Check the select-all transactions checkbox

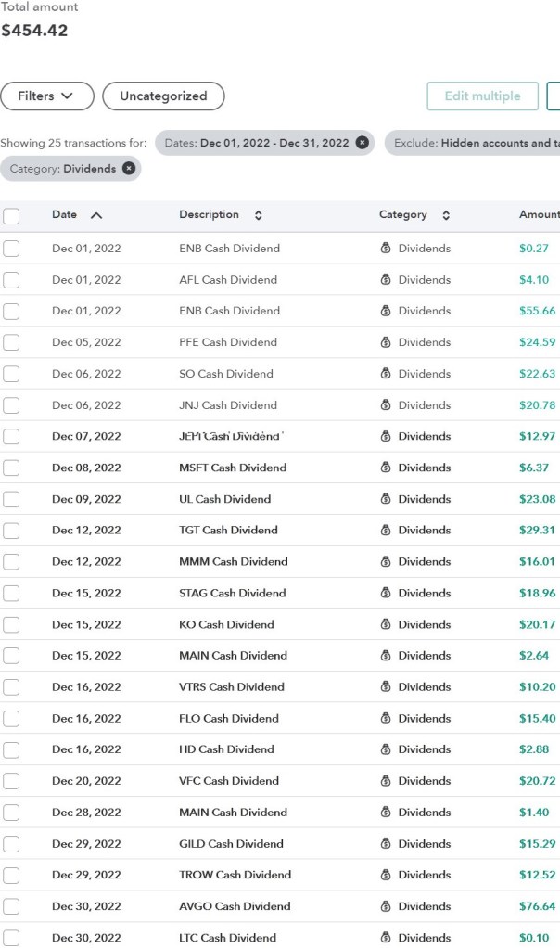tap(11, 216)
